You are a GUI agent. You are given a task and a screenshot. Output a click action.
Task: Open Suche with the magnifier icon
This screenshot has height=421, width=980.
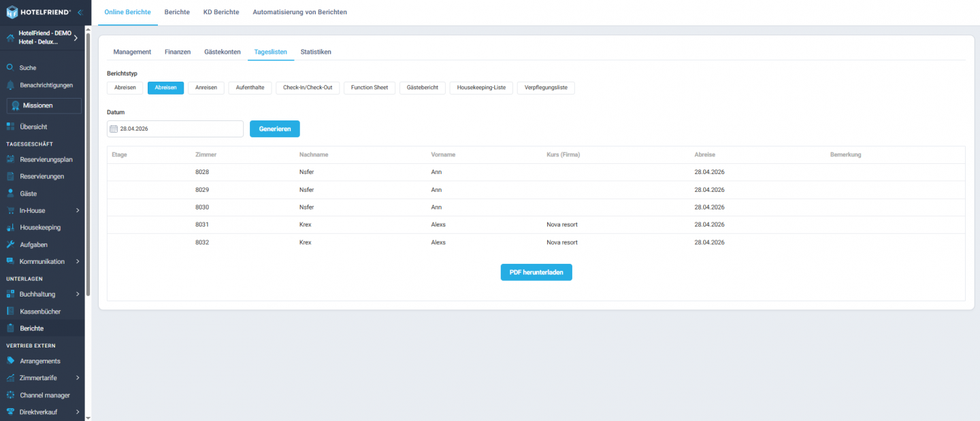tap(10, 67)
